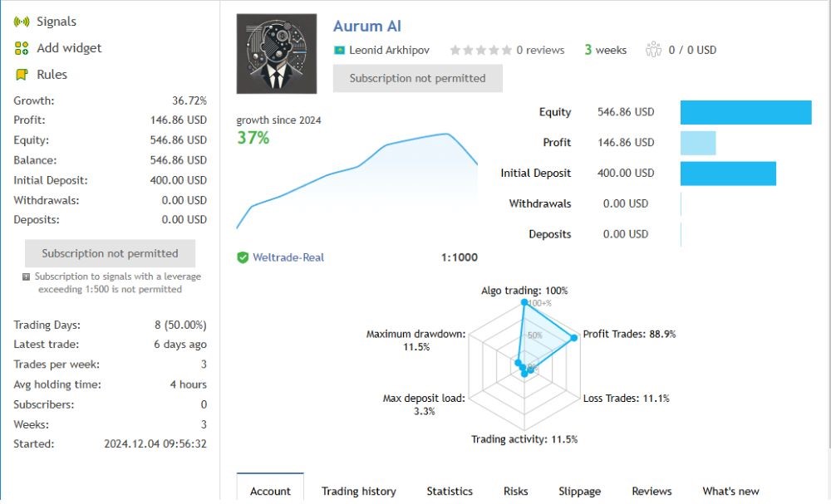
Task: Click the leverage warning info icon
Action: [x=27, y=276]
